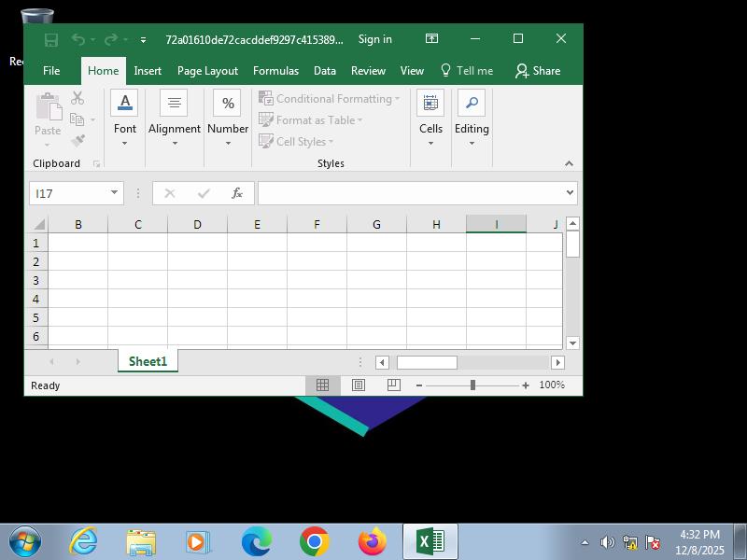
Task: Open the Alignment group icon
Action: pyautogui.click(x=174, y=103)
